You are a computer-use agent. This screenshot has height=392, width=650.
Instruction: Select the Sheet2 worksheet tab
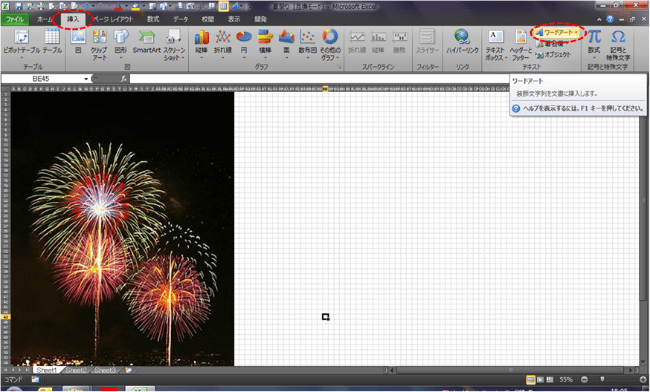pyautogui.click(x=76, y=370)
